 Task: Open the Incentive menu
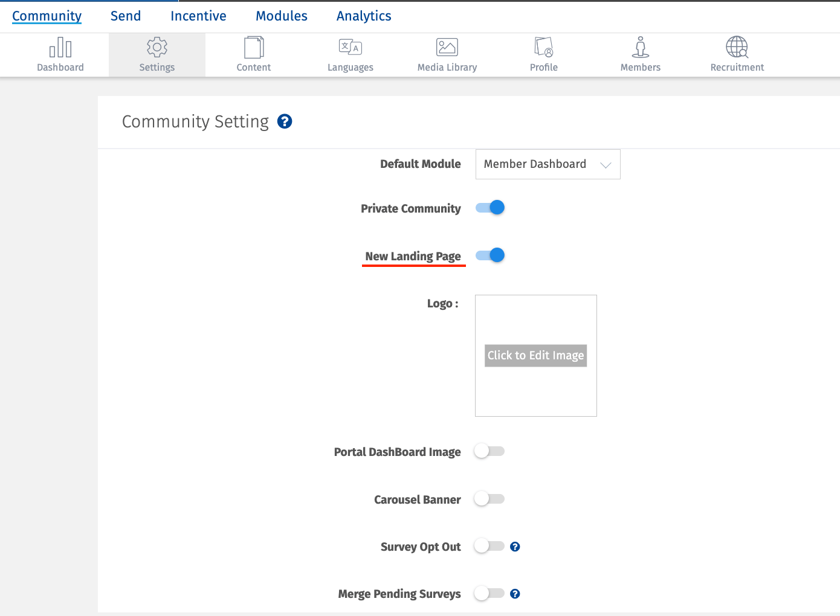pos(198,16)
